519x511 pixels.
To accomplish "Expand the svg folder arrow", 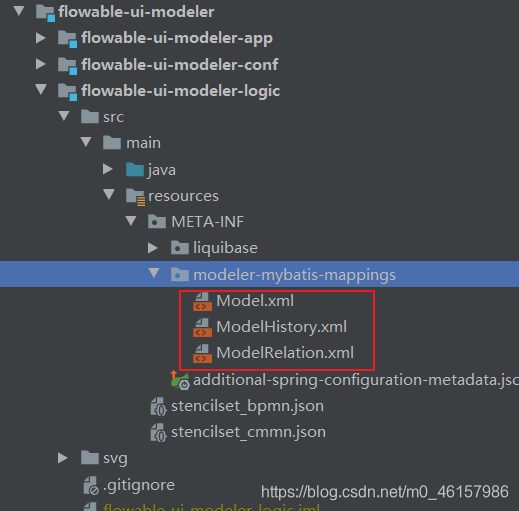I will click(63, 458).
